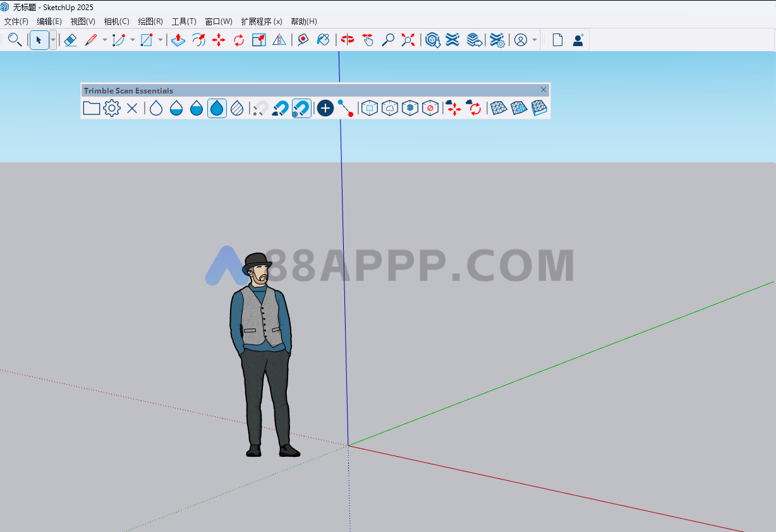
Task: Toggle the fully filled droplet option
Action: pos(217,108)
